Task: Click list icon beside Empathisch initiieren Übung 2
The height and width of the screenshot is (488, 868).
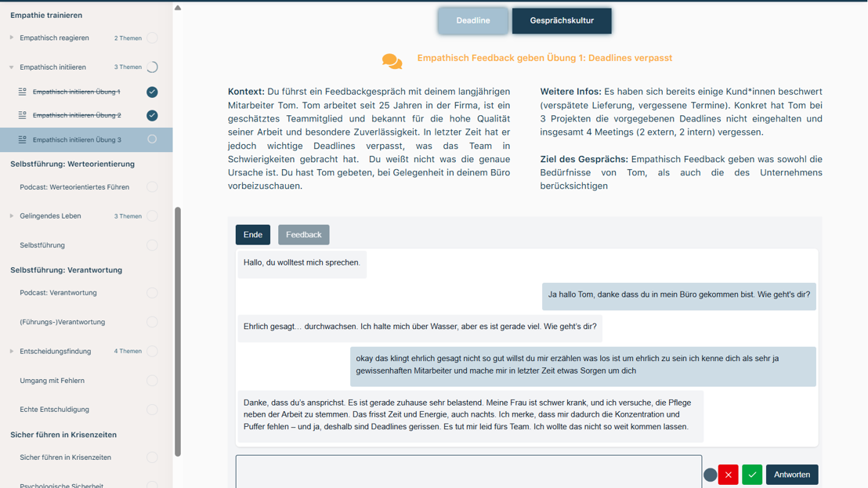Action: 23,115
